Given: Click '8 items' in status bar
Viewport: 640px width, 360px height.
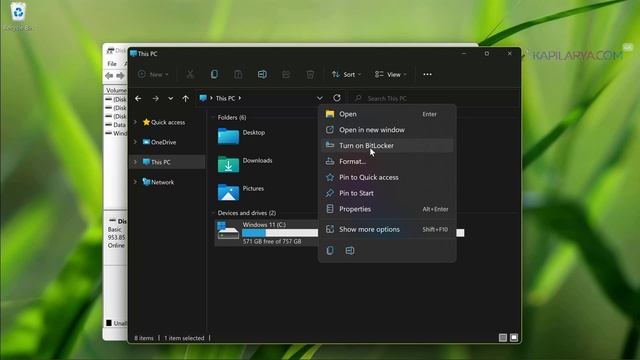Looking at the screenshot, I should [144, 338].
